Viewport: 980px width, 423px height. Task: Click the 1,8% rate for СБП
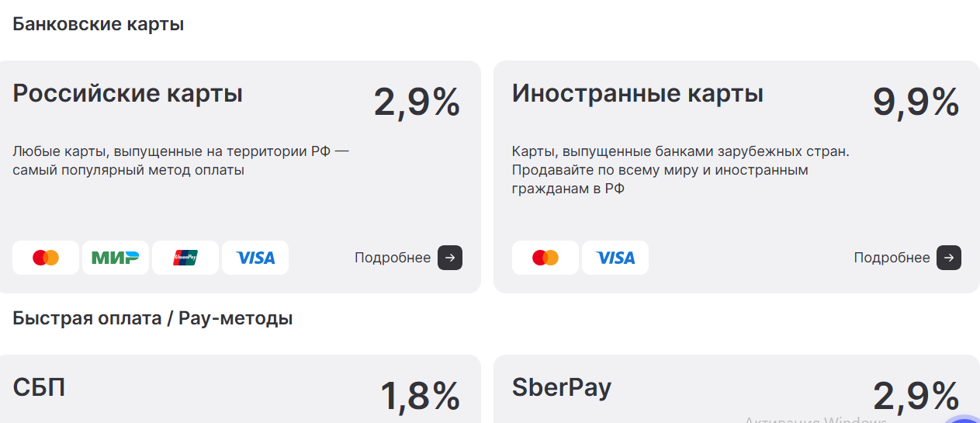pos(420,396)
